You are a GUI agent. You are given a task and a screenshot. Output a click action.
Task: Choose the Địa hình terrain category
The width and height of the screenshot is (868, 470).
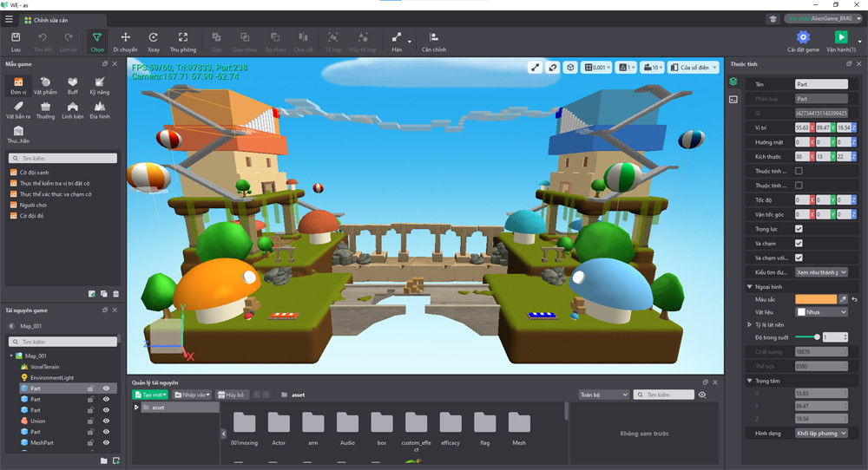102,109
